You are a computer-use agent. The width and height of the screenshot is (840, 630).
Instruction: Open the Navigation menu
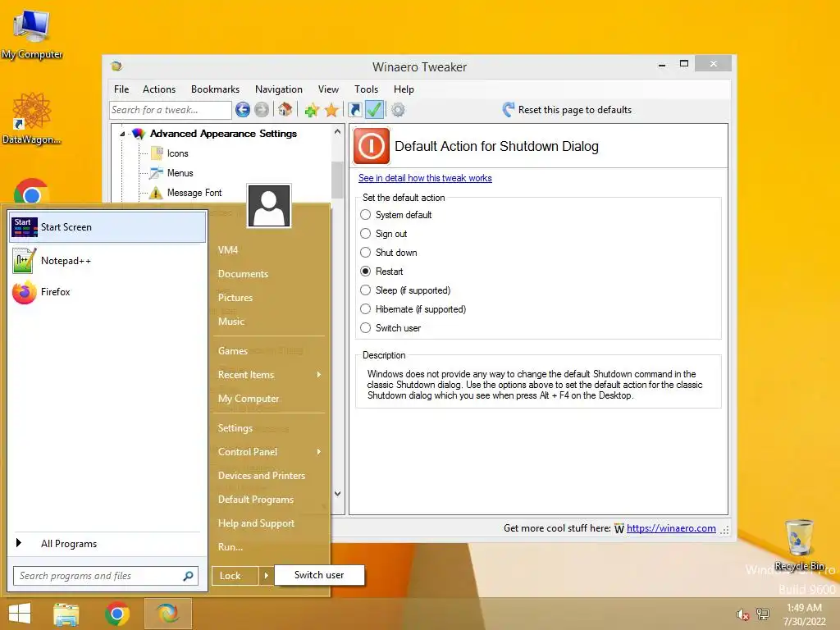(x=279, y=89)
